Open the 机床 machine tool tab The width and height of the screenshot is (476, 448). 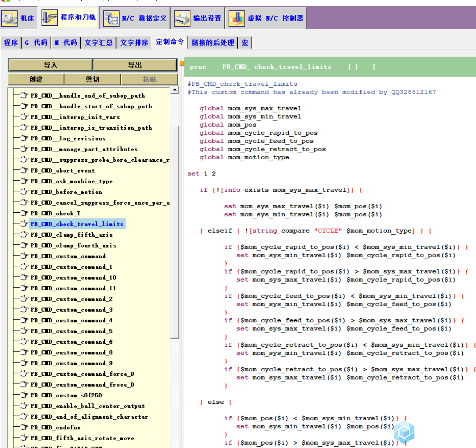[x=19, y=18]
